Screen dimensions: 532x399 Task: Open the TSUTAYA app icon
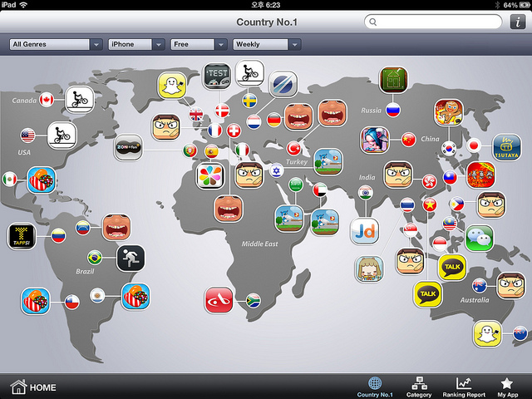click(x=506, y=147)
